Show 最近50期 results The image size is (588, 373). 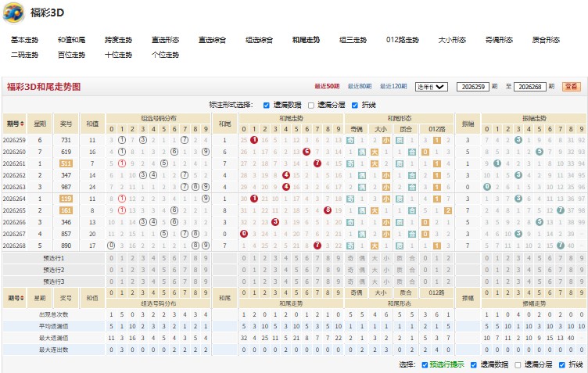coord(327,87)
